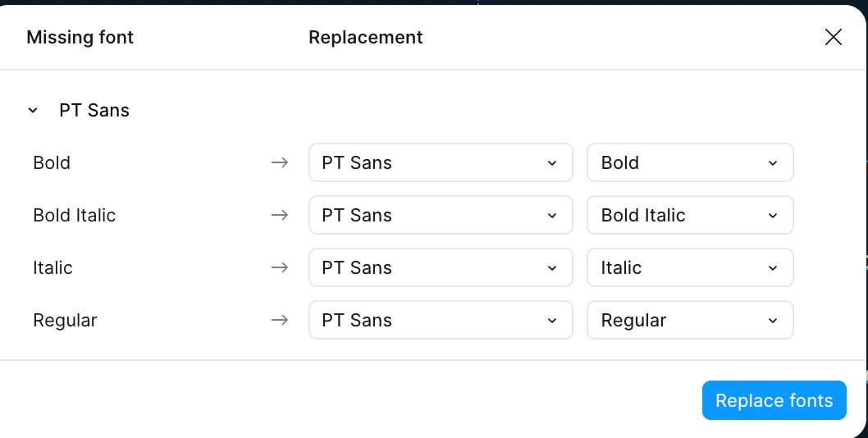Open font family dropdown for Italic row

[x=440, y=267]
